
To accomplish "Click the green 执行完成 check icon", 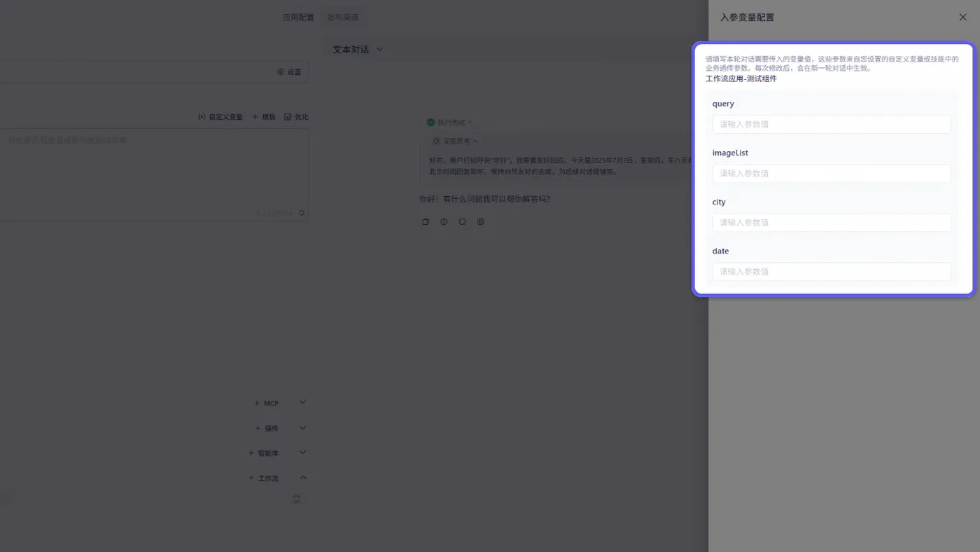I will tap(431, 123).
